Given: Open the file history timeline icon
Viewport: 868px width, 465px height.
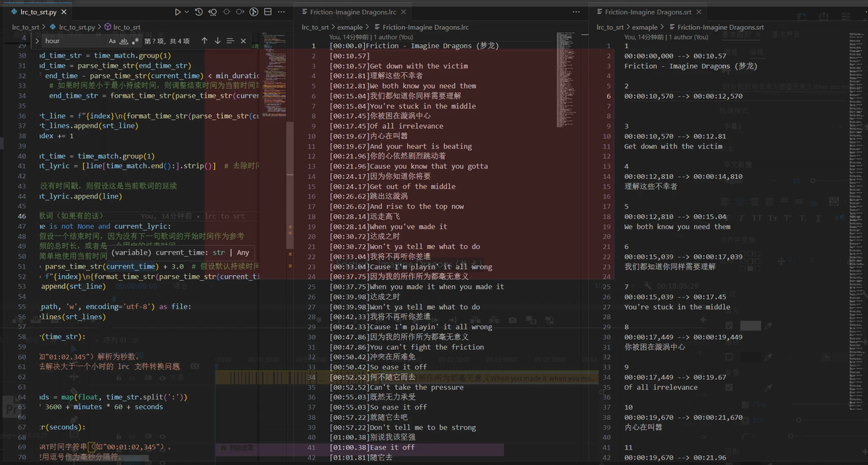Looking at the screenshot, I should (198, 12).
